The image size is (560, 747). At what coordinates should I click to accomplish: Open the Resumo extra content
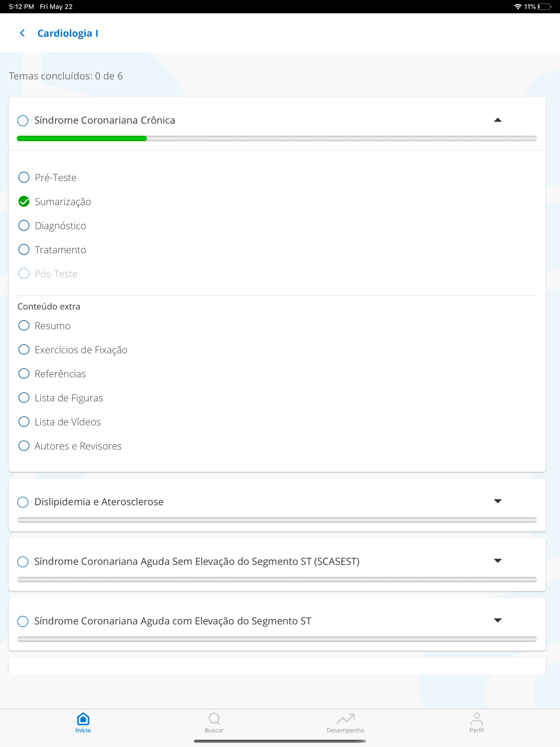pos(52,326)
